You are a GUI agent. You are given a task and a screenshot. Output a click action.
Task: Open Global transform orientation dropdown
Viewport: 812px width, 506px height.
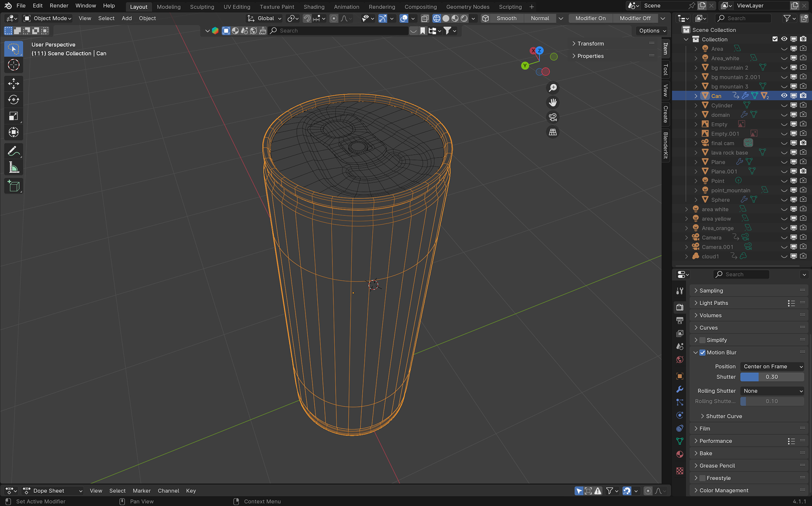tap(264, 18)
